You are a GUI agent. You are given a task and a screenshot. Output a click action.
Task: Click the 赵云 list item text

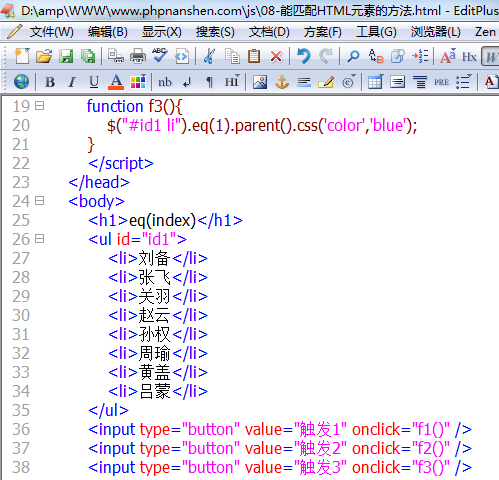154,315
